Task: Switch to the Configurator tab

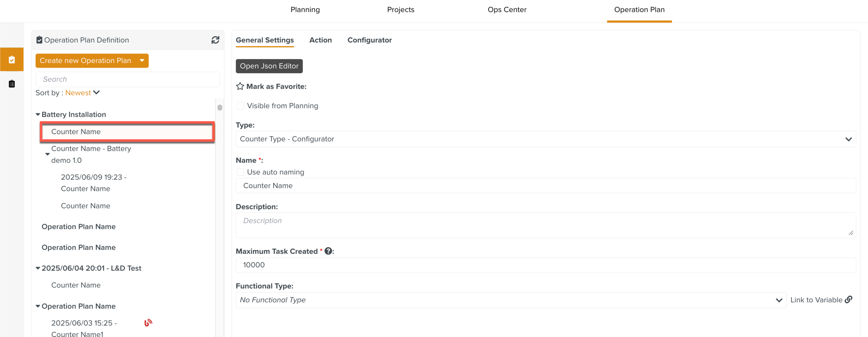Action: pyautogui.click(x=369, y=40)
